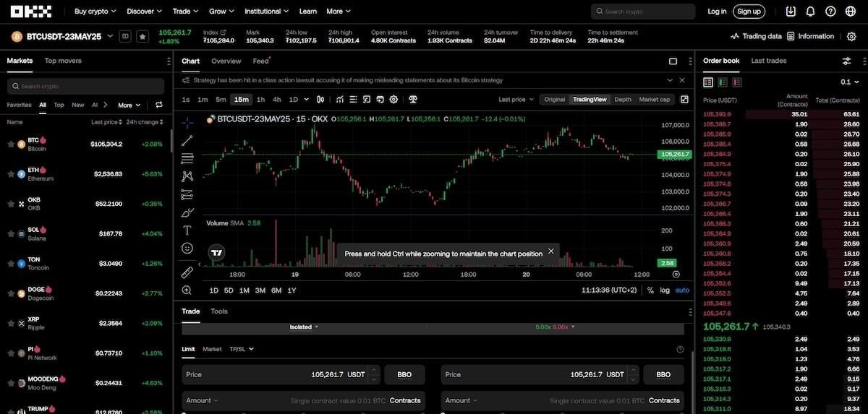The image size is (868, 414).
Task: Select the XABCD pattern tool
Action: [187, 176]
